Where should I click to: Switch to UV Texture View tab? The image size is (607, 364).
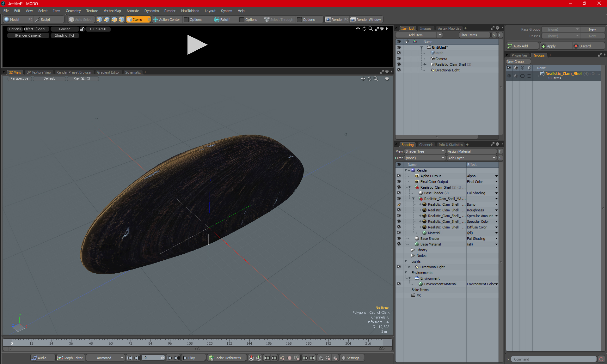pyautogui.click(x=39, y=72)
